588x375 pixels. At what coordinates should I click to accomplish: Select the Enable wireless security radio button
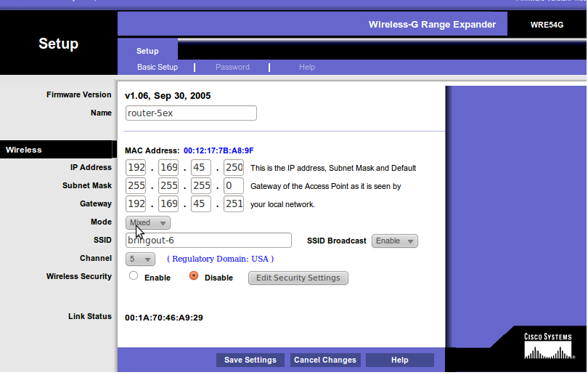[x=134, y=276]
